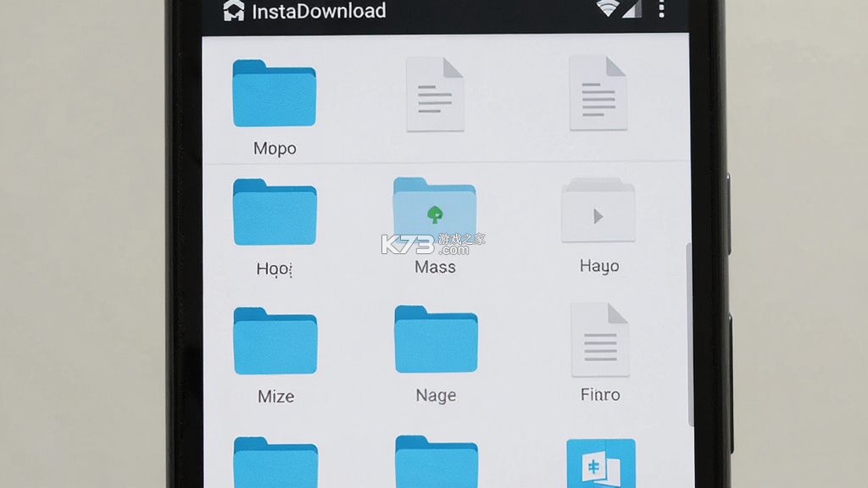Open the unlabeled document right of it in top row
The height and width of the screenshot is (488, 868).
tap(598, 93)
